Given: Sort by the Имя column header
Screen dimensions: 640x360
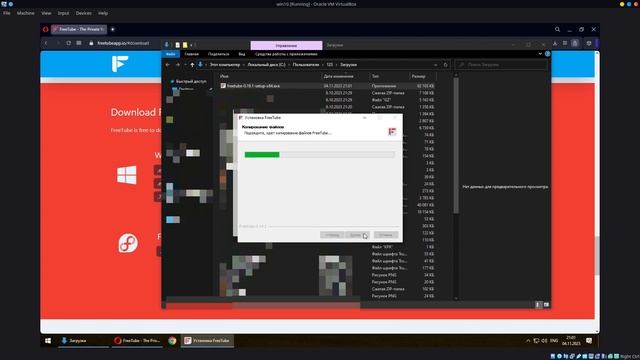Looking at the screenshot, I should pos(224,76).
